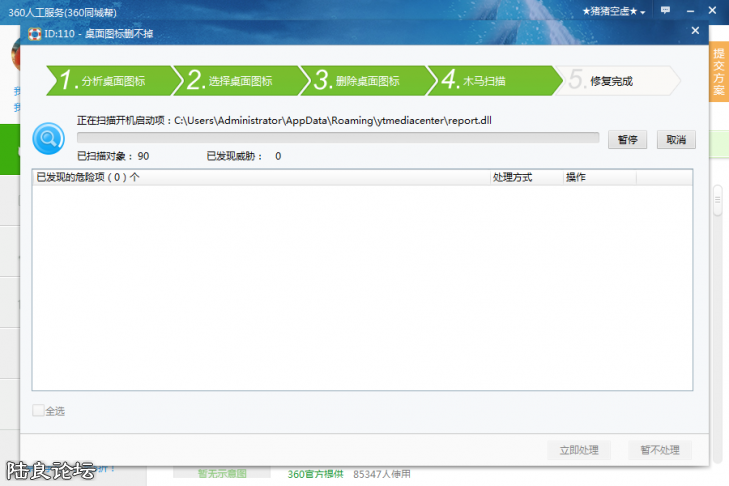This screenshot has width=729, height=486.
Task: Cancel the scan with 取消 button
Action: coord(676,140)
